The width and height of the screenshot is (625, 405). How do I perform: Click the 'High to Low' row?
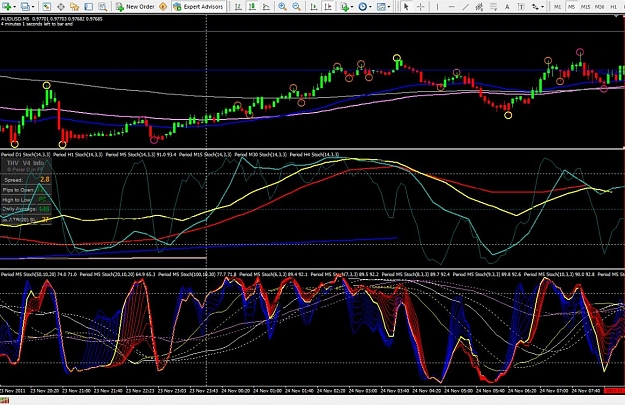26,200
